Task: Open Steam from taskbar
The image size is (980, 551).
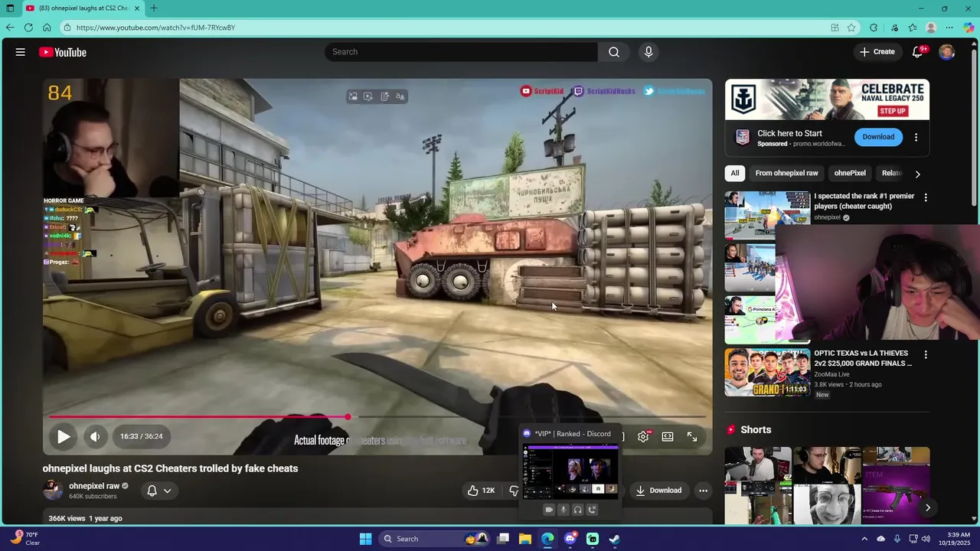Action: tap(614, 539)
